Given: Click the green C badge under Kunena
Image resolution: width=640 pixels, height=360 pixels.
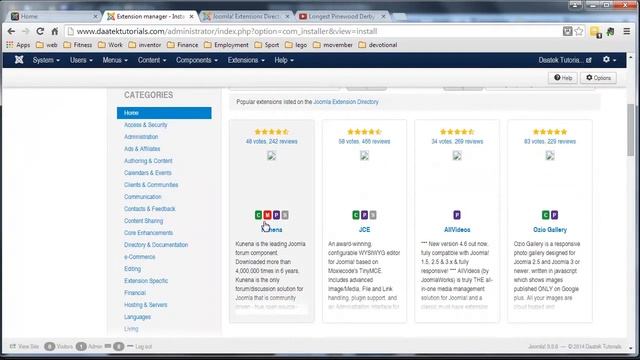Looking at the screenshot, I should [x=258, y=215].
